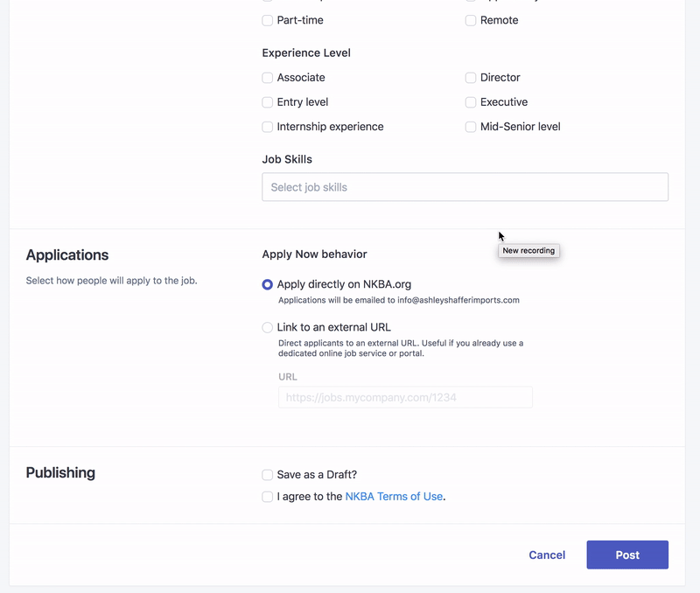Click the Apply Now behavior heading
Viewport: 700px width, 593px height.
314,255
